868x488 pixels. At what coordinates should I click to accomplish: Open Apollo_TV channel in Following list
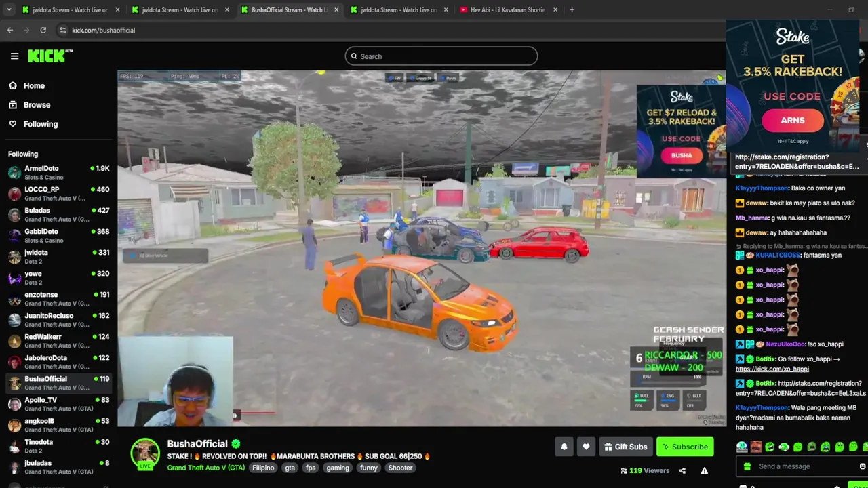click(x=58, y=404)
